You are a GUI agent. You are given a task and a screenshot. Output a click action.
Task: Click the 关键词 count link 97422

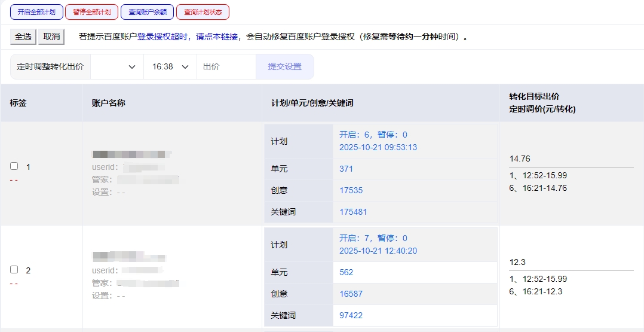coord(351,315)
